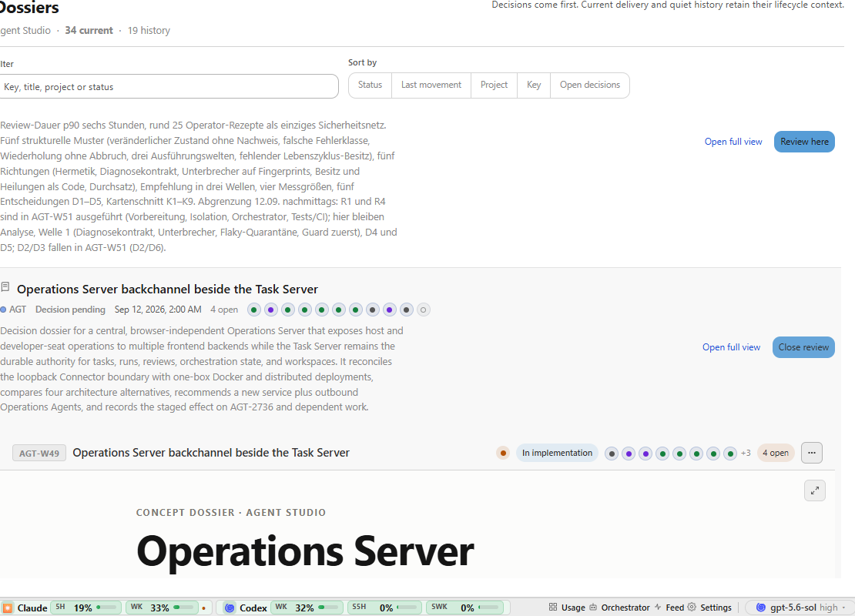The height and width of the screenshot is (616, 855).
Task: Click the AGT-W49 key tag
Action: 39,453
